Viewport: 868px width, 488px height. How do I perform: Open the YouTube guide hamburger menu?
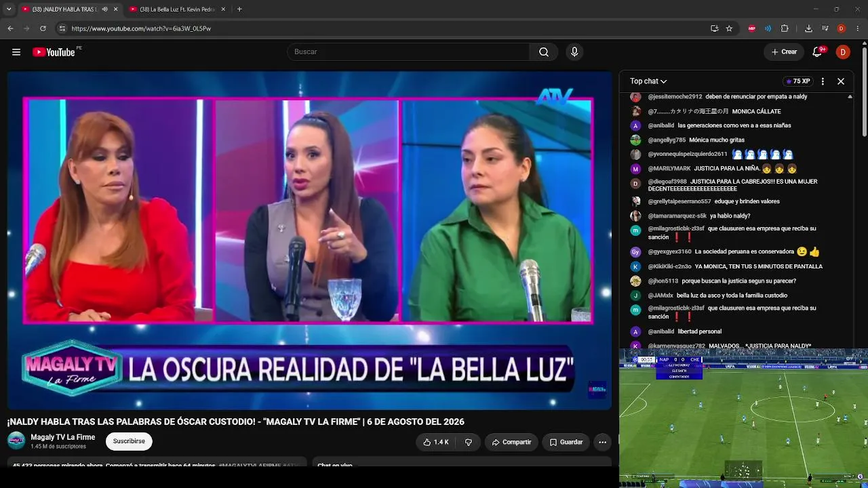pos(16,52)
